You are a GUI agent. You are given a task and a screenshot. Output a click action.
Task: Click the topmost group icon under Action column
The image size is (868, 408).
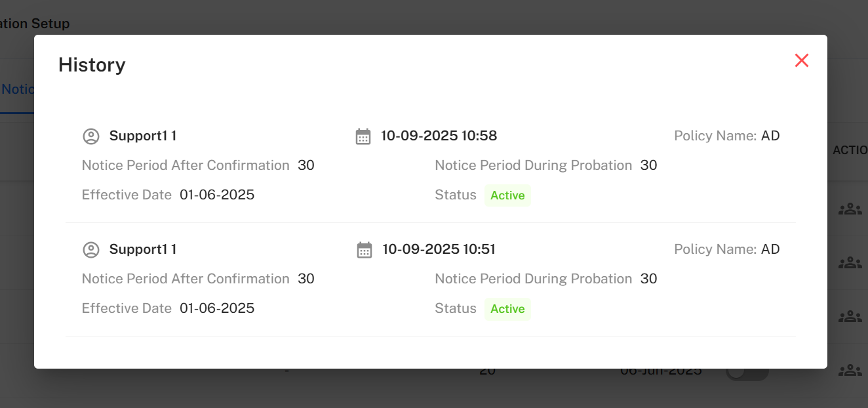pos(850,209)
